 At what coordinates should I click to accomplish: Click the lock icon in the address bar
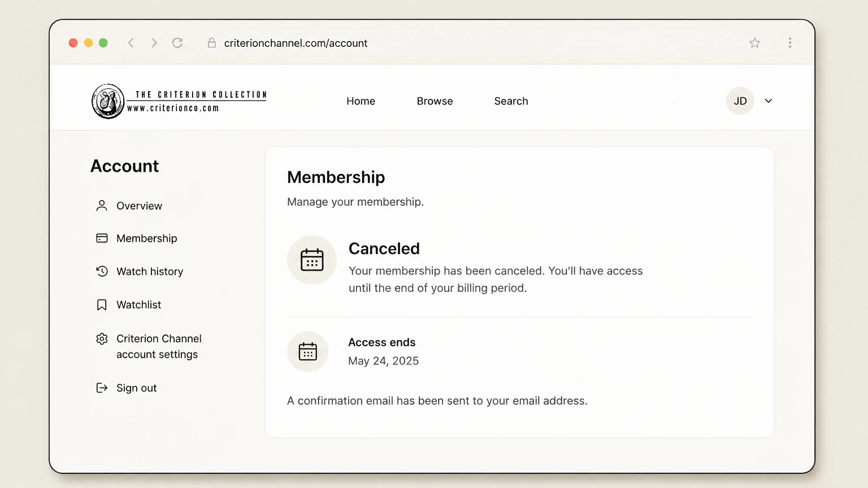(212, 43)
